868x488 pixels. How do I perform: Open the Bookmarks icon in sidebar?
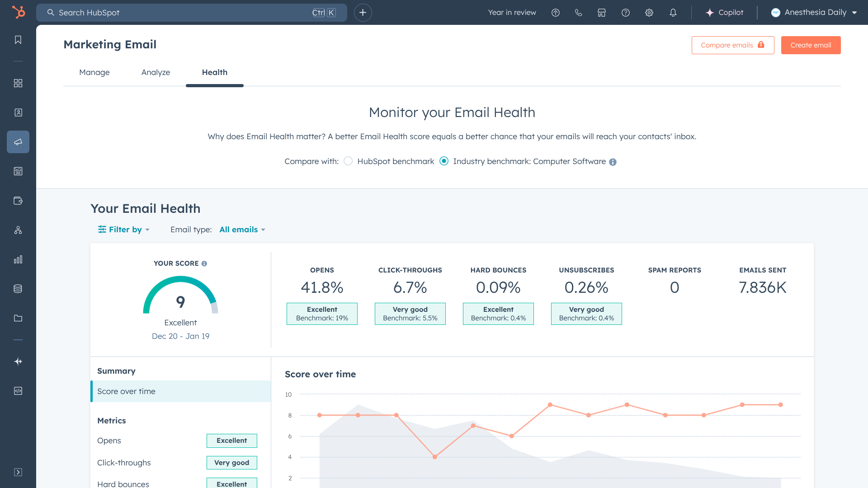tap(18, 40)
